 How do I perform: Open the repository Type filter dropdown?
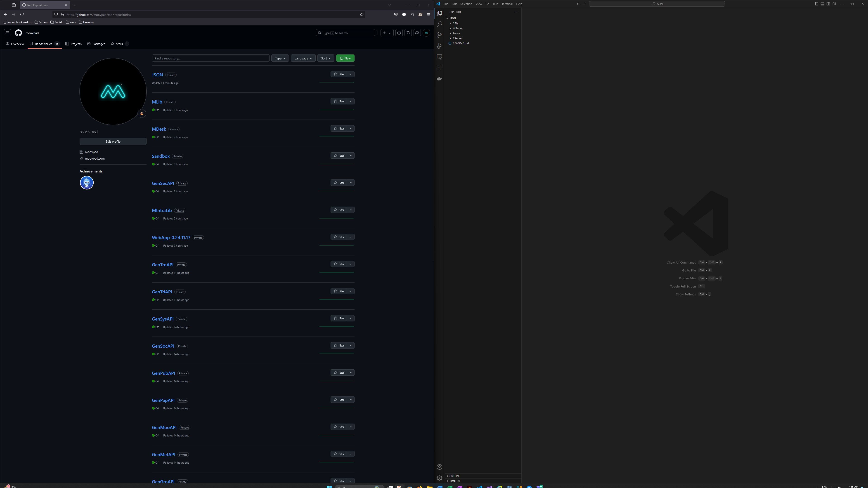click(280, 58)
